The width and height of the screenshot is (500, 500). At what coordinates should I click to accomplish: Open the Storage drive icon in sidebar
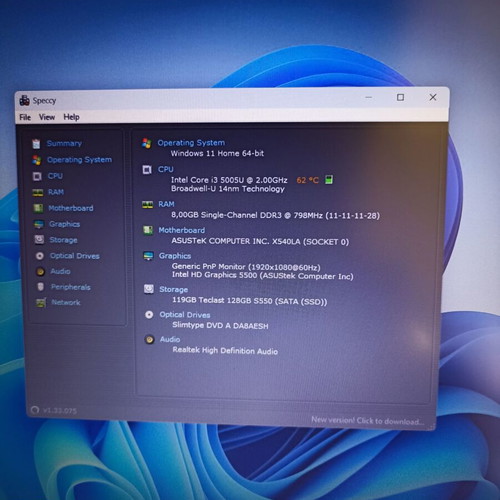39,240
